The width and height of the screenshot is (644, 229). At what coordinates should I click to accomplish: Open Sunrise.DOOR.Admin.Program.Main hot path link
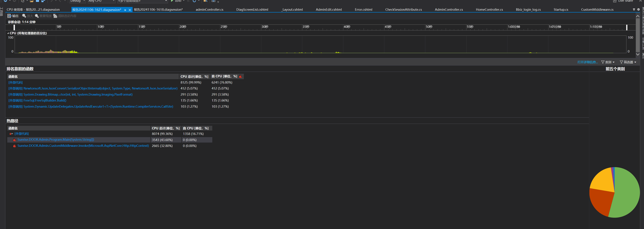(56, 140)
